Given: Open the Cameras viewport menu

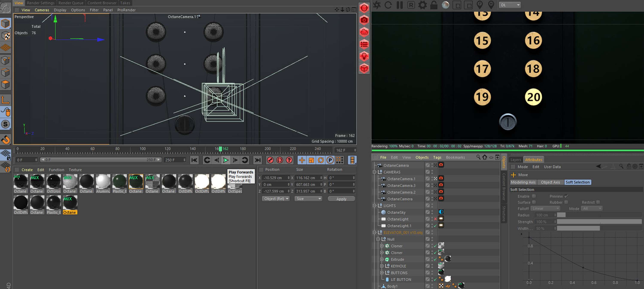Looking at the screenshot, I should (x=42, y=10).
